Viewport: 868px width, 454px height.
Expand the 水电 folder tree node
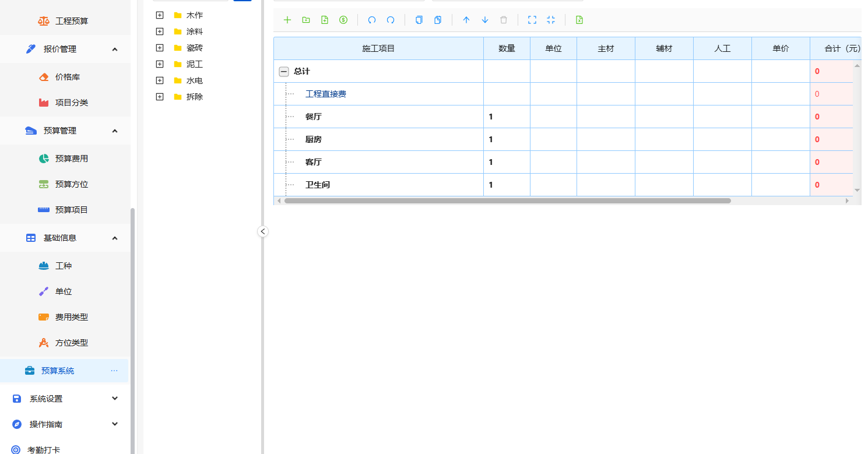[x=160, y=80]
